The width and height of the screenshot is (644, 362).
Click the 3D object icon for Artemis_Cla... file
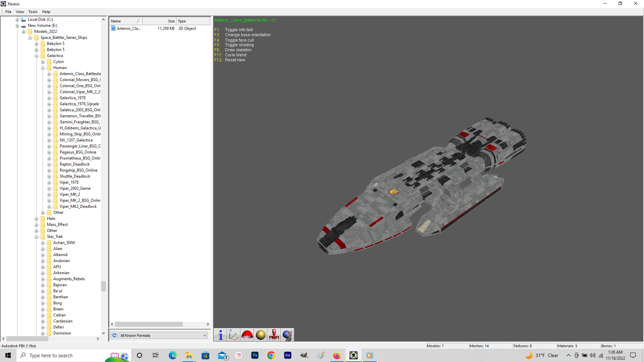click(x=113, y=28)
